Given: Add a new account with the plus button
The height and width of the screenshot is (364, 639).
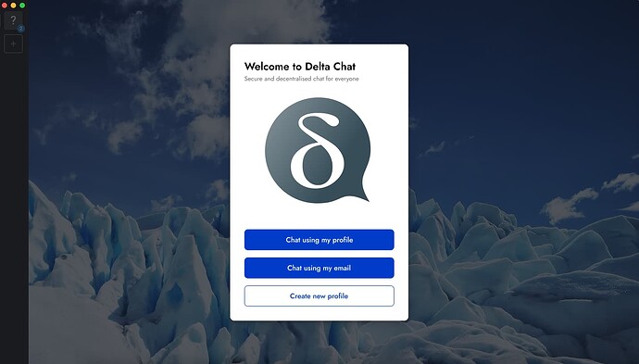Looking at the screenshot, I should point(13,44).
